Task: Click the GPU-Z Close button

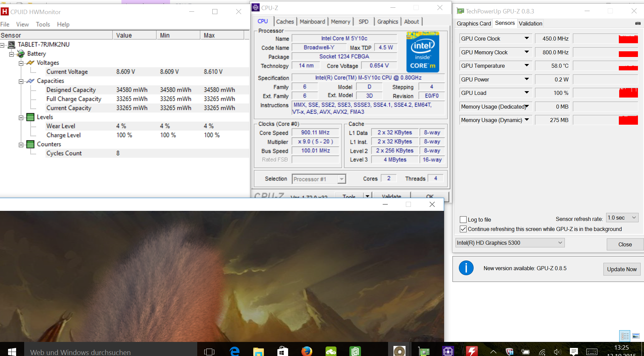Action: tap(625, 244)
